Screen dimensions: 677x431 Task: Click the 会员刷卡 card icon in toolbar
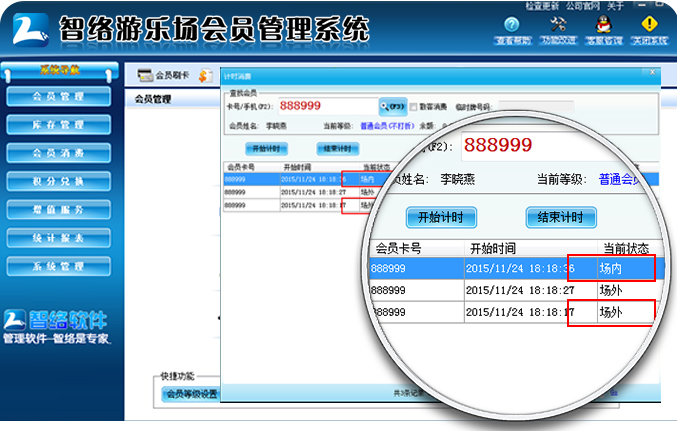tap(146, 76)
